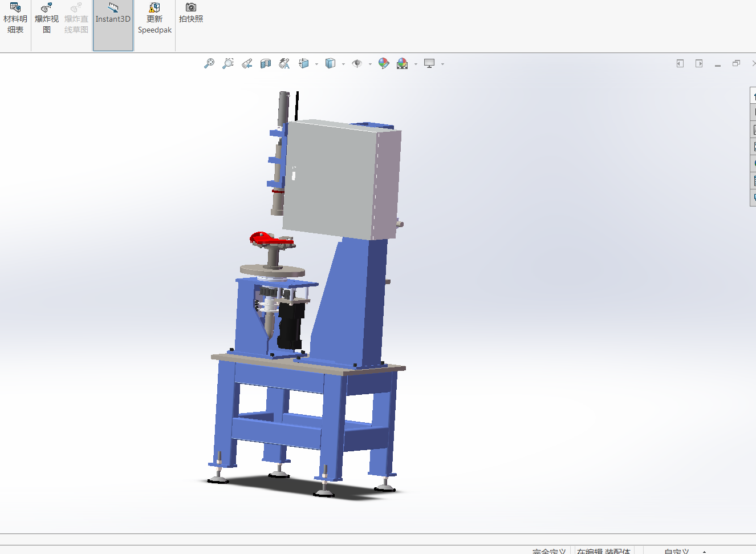Click the Edit Appearance color ball icon
756x554 pixels.
pos(384,63)
